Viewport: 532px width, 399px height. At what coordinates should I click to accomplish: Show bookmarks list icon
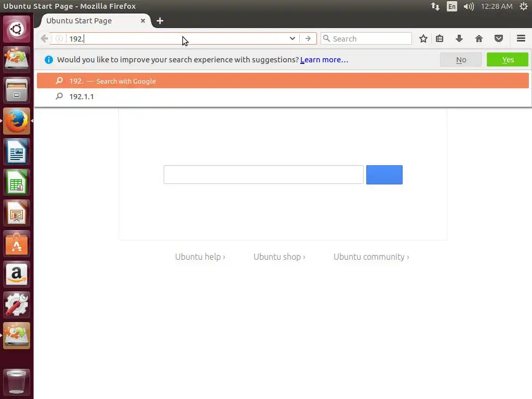click(440, 38)
